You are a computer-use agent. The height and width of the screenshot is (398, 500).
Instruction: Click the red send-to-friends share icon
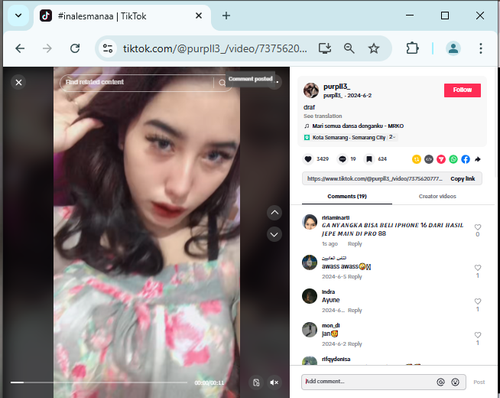pyautogui.click(x=441, y=159)
